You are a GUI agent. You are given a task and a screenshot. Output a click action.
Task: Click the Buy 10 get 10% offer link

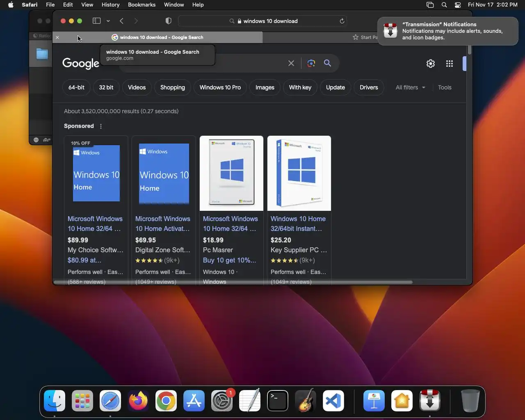click(229, 260)
